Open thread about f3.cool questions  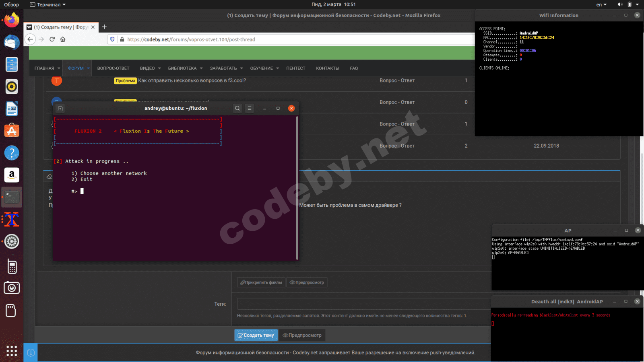click(x=192, y=80)
